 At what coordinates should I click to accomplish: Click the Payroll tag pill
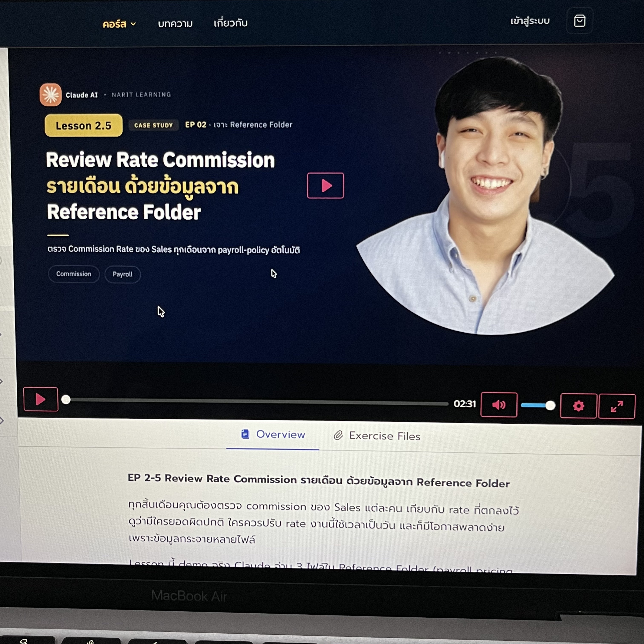(x=122, y=274)
